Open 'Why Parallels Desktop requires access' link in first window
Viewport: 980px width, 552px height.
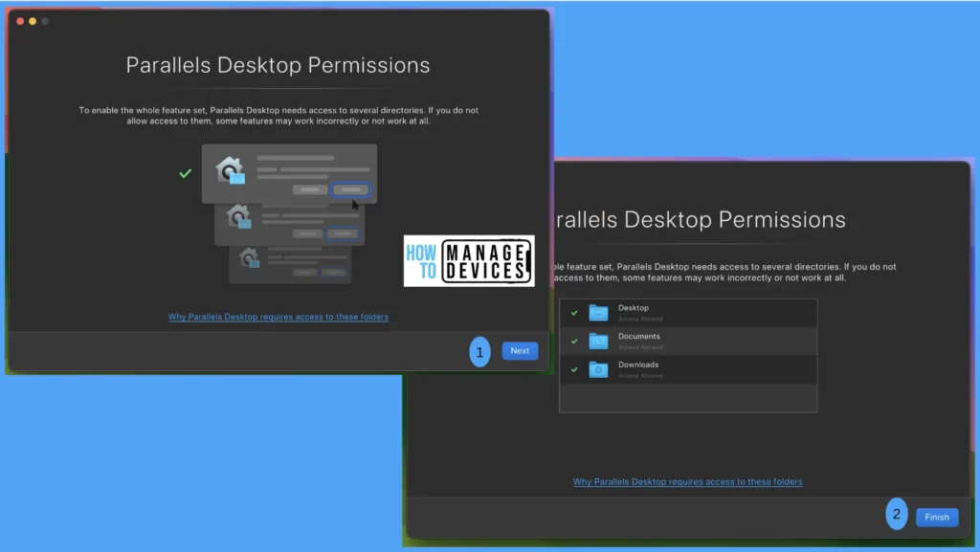(x=278, y=317)
